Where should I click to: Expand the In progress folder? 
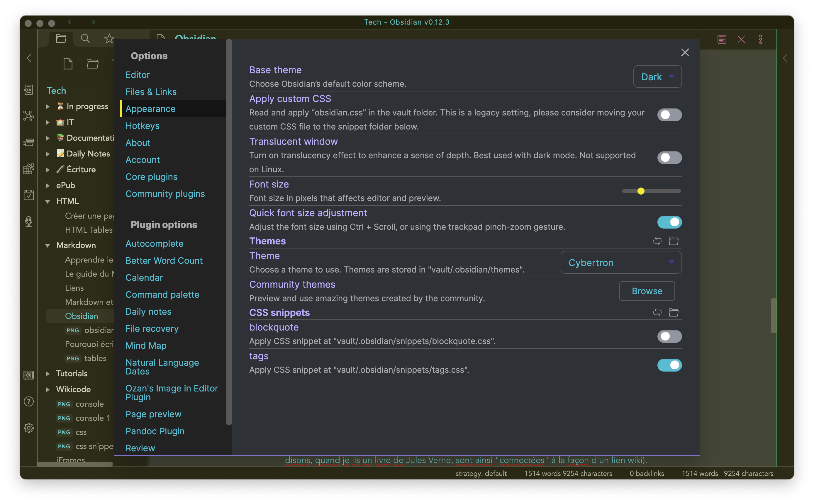pyautogui.click(x=48, y=106)
